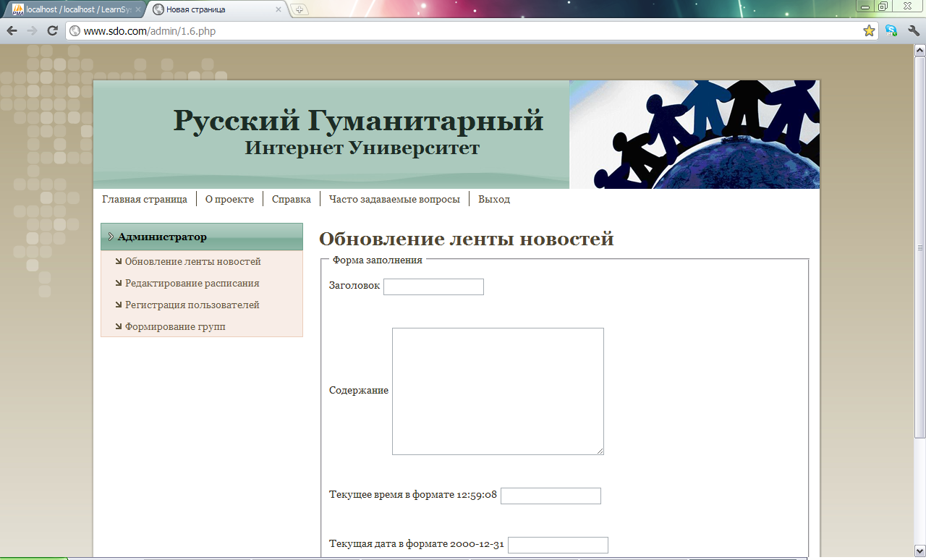926x560 pixels.
Task: Open the Skype extension icon
Action: click(891, 30)
